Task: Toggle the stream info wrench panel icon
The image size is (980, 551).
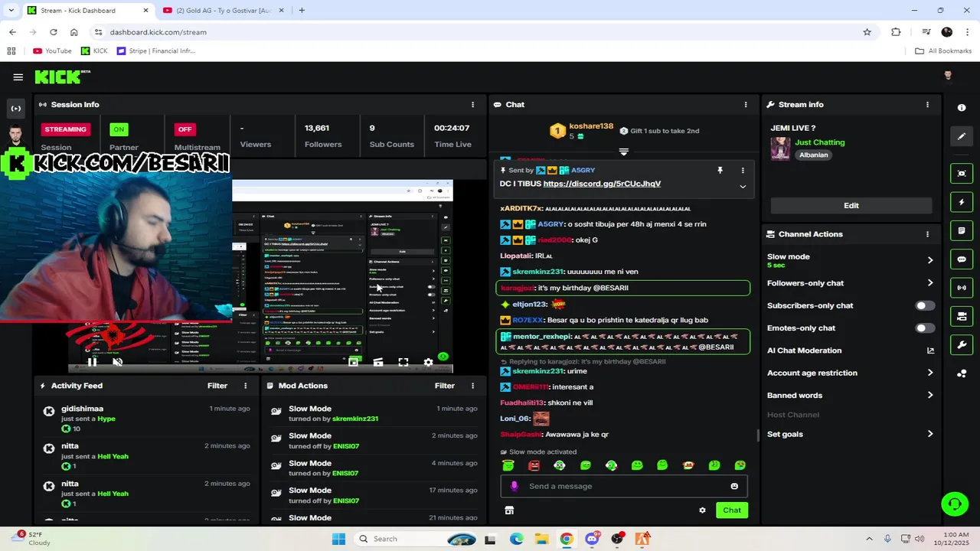Action: point(962,344)
